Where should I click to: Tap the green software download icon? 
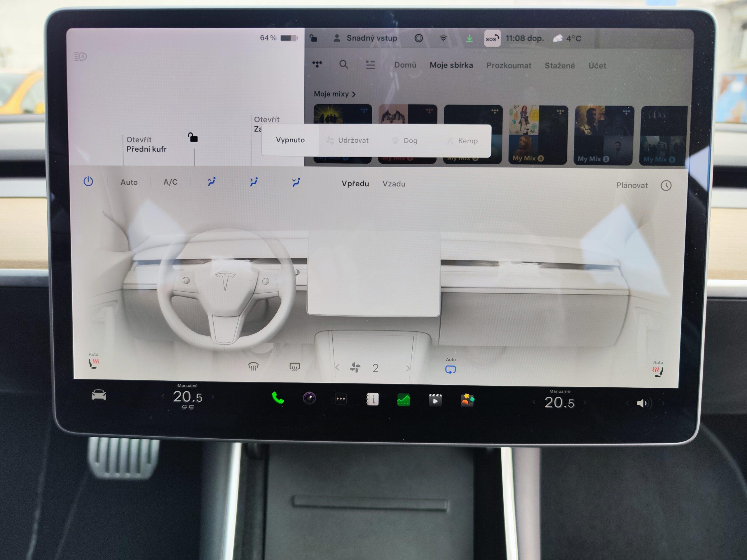point(469,38)
